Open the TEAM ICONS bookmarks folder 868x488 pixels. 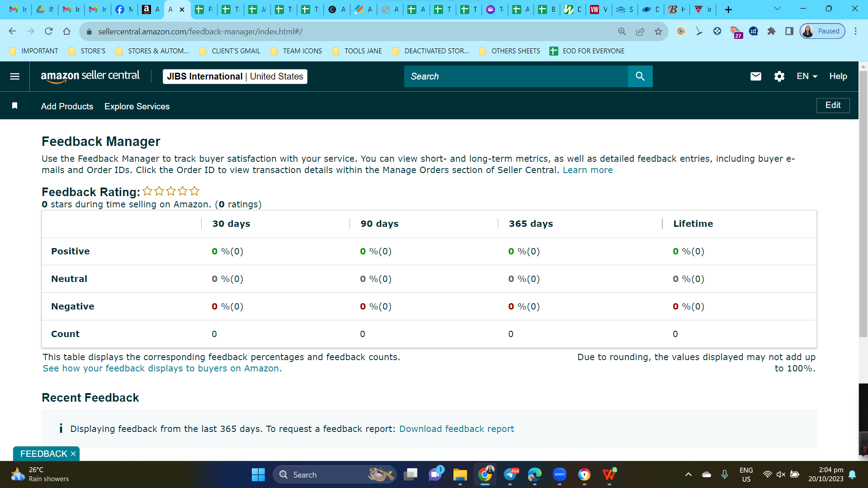[x=296, y=51]
